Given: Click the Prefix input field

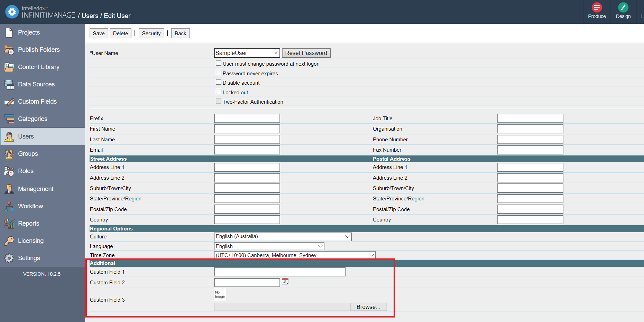Looking at the screenshot, I should tap(247, 119).
